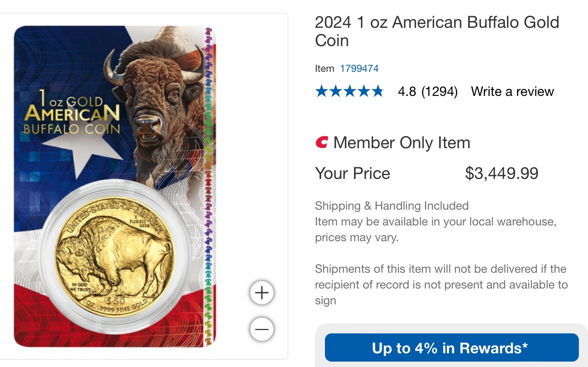Click the Member Only Item label
The width and height of the screenshot is (588, 367).
(x=401, y=143)
